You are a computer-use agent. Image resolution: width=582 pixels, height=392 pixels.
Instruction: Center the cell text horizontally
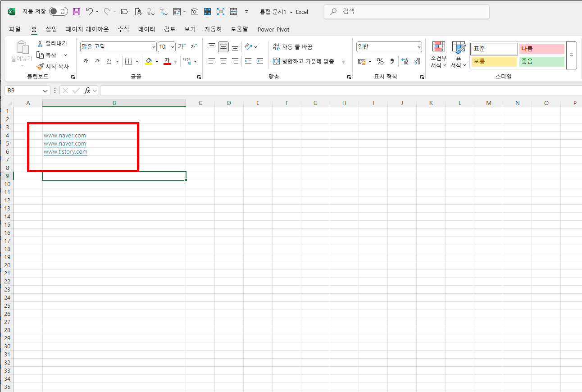tap(223, 61)
